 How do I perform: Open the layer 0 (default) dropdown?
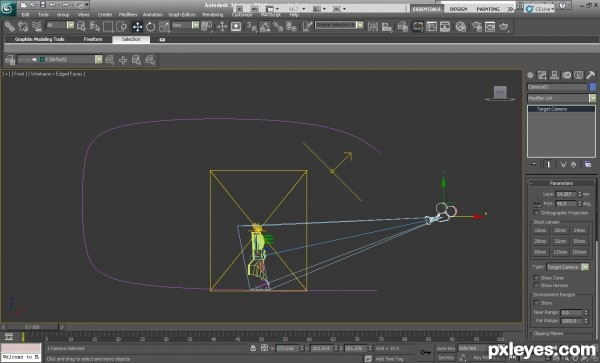60,59
